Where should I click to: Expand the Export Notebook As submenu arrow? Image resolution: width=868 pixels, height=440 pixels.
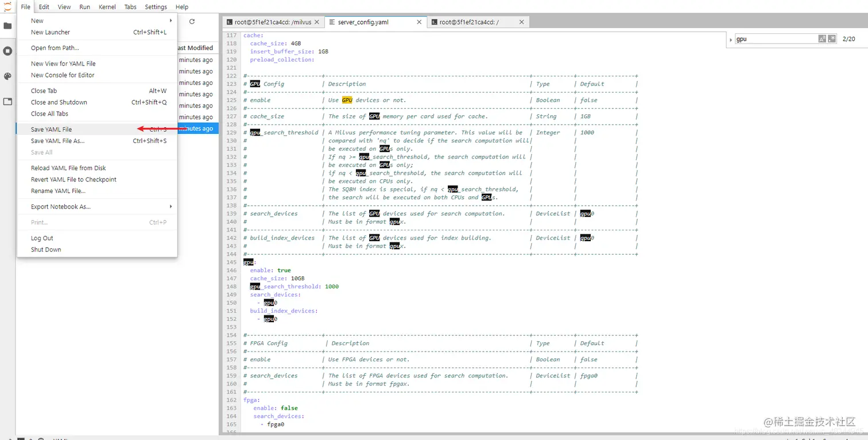[170, 207]
